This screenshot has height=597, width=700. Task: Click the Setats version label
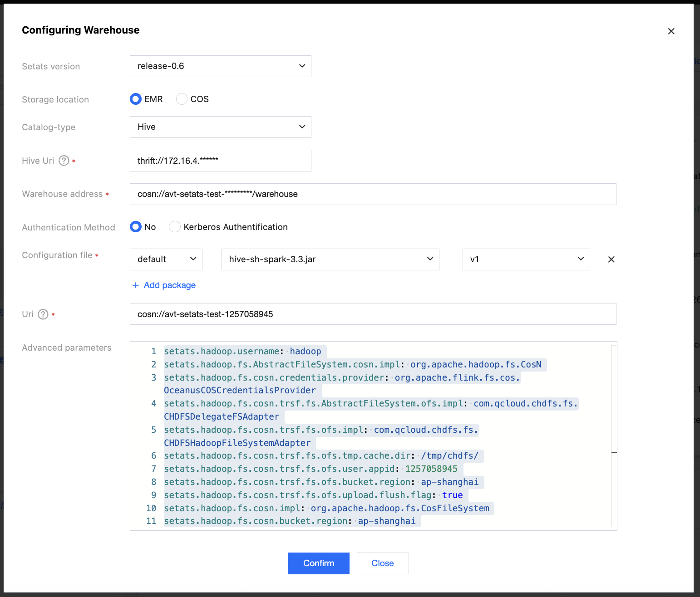[51, 67]
